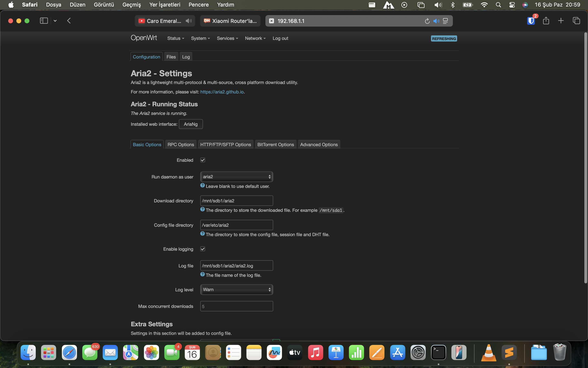This screenshot has height=368, width=588.
Task: Click the Safari share icon
Action: [546, 21]
